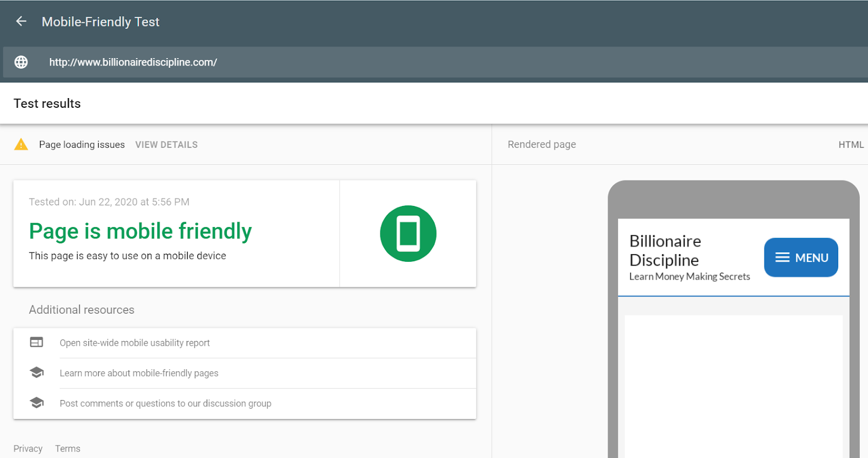Click the tested URL input field
868x458 pixels.
(x=436, y=62)
